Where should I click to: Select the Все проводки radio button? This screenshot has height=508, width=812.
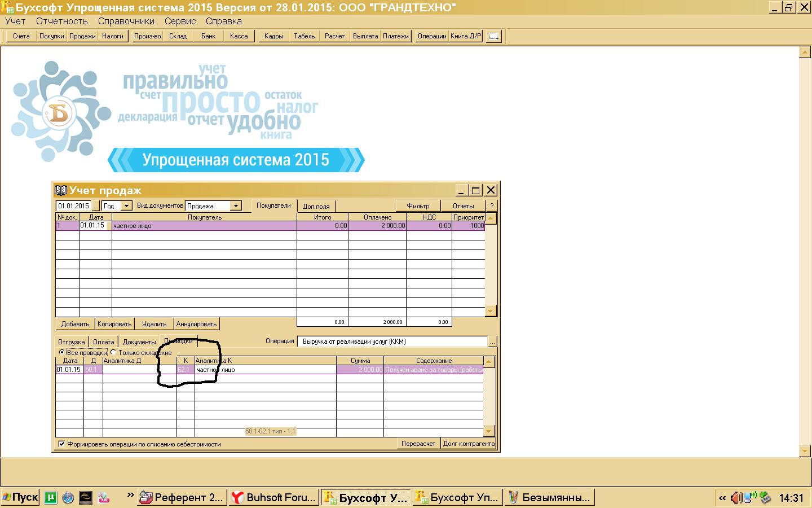click(62, 352)
